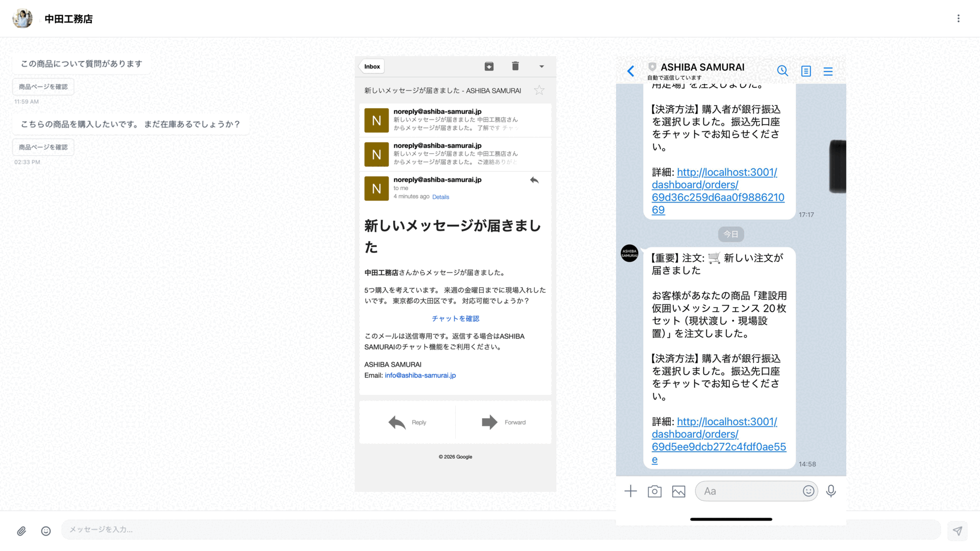The height and width of the screenshot is (551, 980).
Task: Click the camera icon in LINE input bar
Action: click(654, 491)
